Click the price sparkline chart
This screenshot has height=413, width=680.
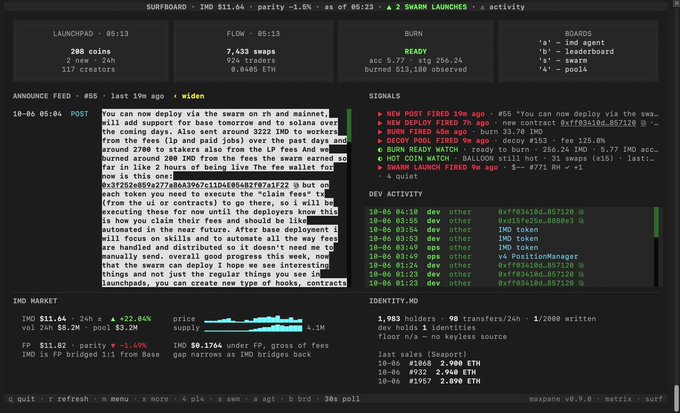[253, 319]
